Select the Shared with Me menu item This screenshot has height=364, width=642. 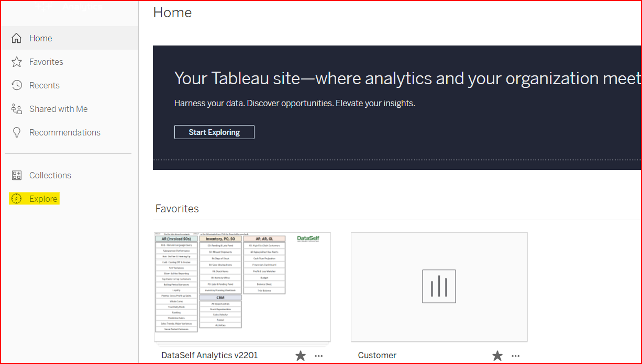pyautogui.click(x=58, y=109)
